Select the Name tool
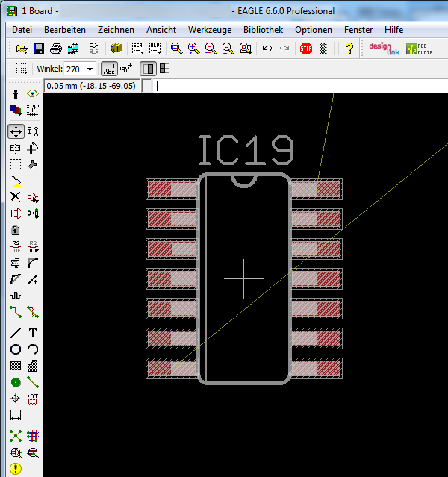 [16, 247]
